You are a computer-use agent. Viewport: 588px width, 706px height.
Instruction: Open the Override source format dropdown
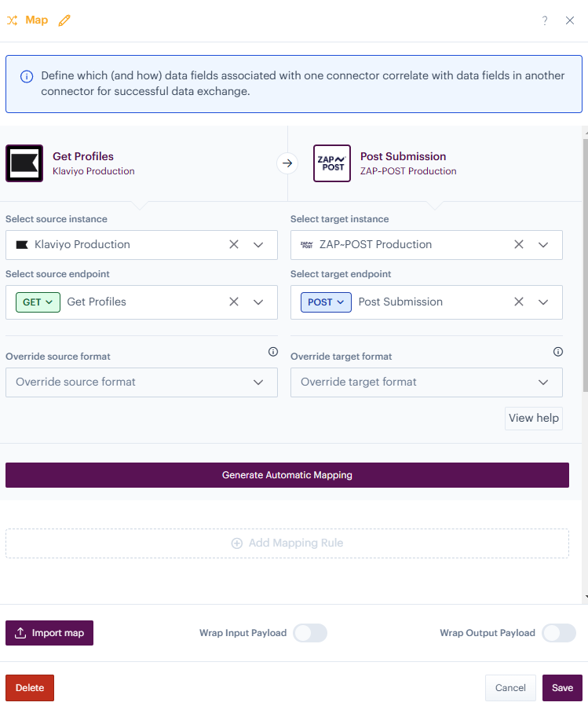tap(141, 382)
